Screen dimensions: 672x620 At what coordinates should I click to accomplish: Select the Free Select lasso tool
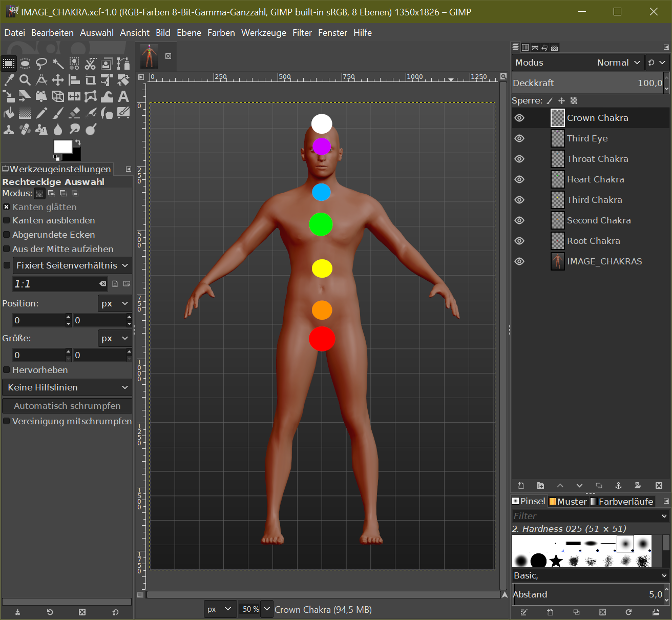[41, 64]
